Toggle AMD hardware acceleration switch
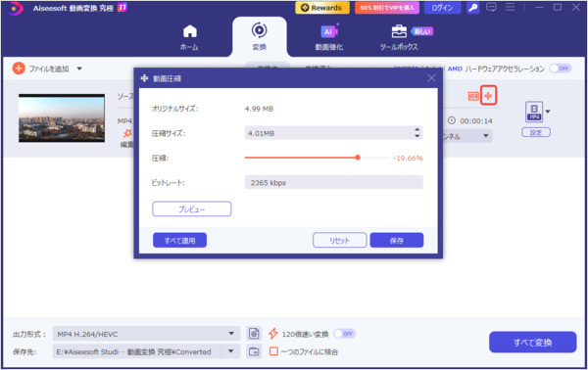The height and width of the screenshot is (370, 588). [561, 69]
